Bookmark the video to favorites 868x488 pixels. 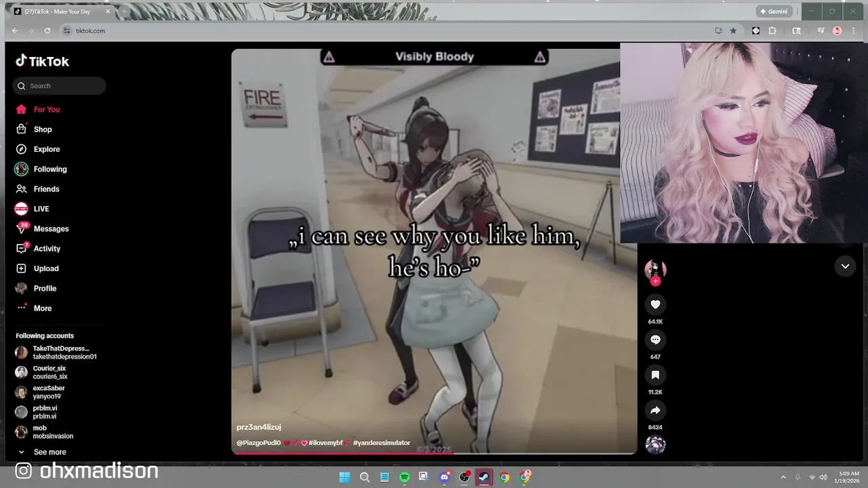click(655, 375)
